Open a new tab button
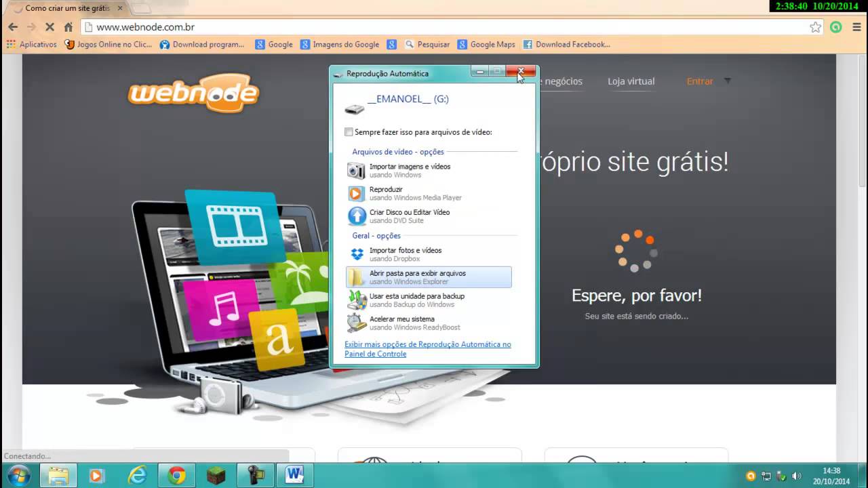The width and height of the screenshot is (868, 488). click(x=140, y=8)
